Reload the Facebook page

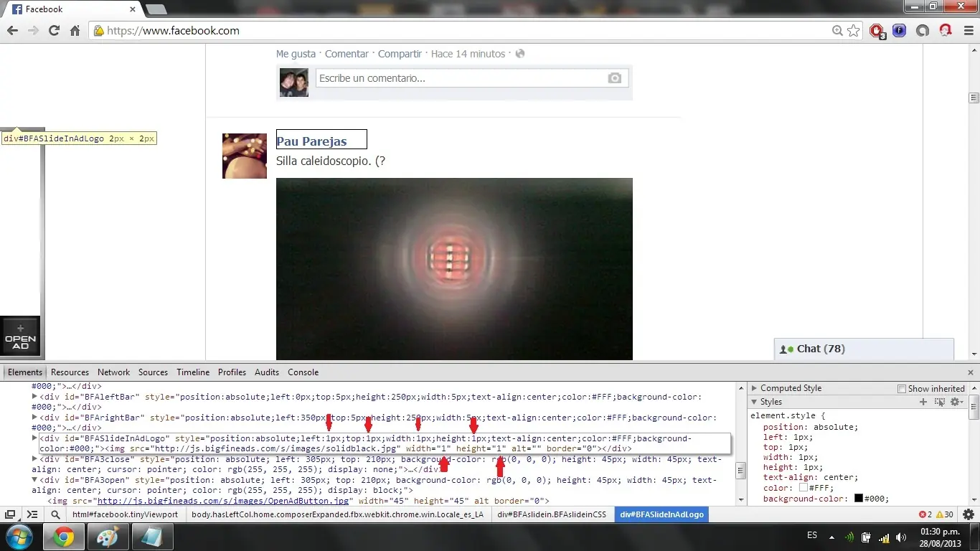tap(54, 31)
